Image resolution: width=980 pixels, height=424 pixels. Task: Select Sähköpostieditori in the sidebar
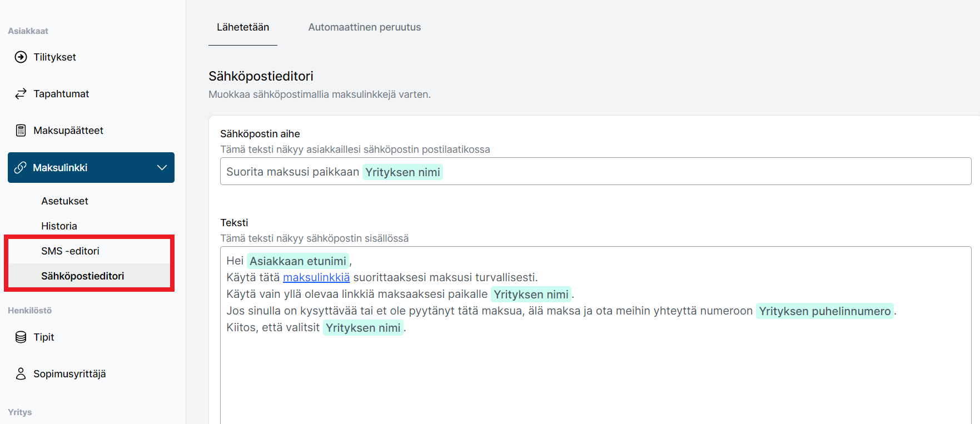coord(83,276)
